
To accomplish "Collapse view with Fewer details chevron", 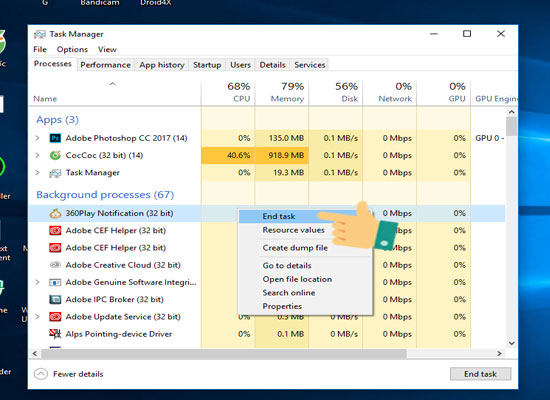I will tap(41, 374).
